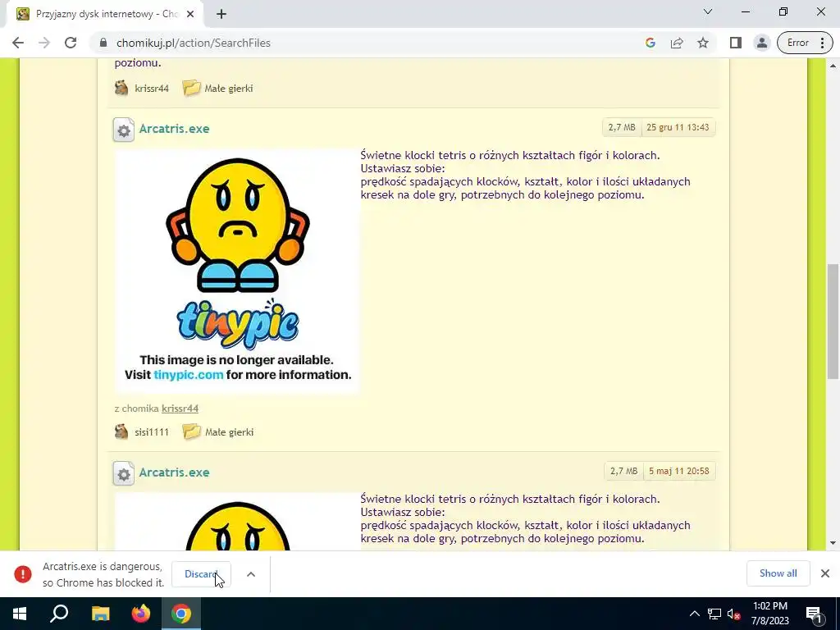
Task: Click hamster avatar next to sisi1111
Action: tap(121, 431)
